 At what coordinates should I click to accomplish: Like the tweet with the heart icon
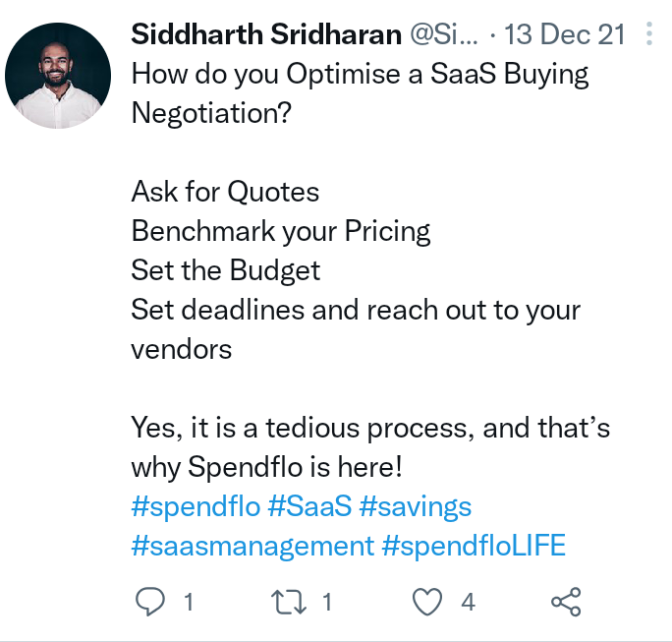coord(427,602)
